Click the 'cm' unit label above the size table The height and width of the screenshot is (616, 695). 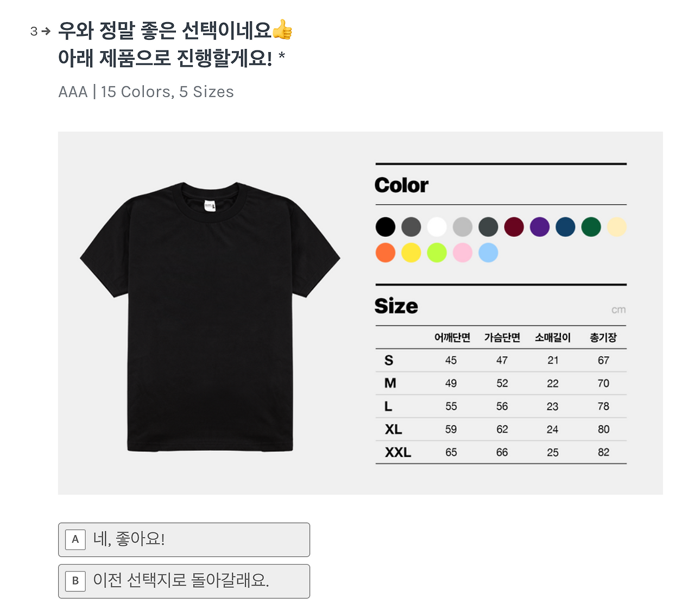[x=620, y=309]
